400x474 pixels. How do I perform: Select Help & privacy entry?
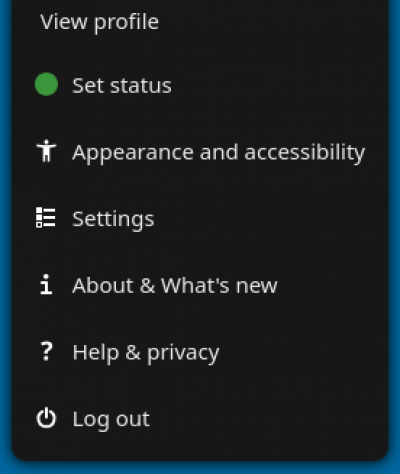200,352
